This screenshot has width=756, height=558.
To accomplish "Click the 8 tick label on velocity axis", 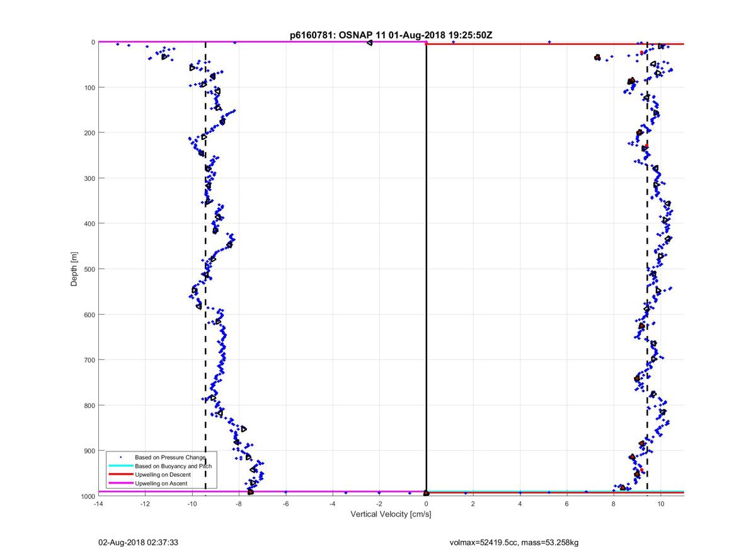I will point(614,504).
